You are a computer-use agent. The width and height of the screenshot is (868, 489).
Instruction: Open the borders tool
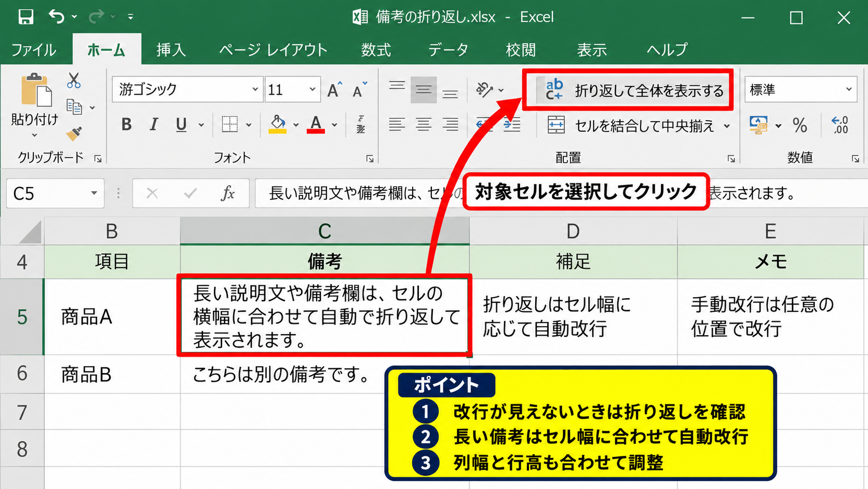[229, 124]
